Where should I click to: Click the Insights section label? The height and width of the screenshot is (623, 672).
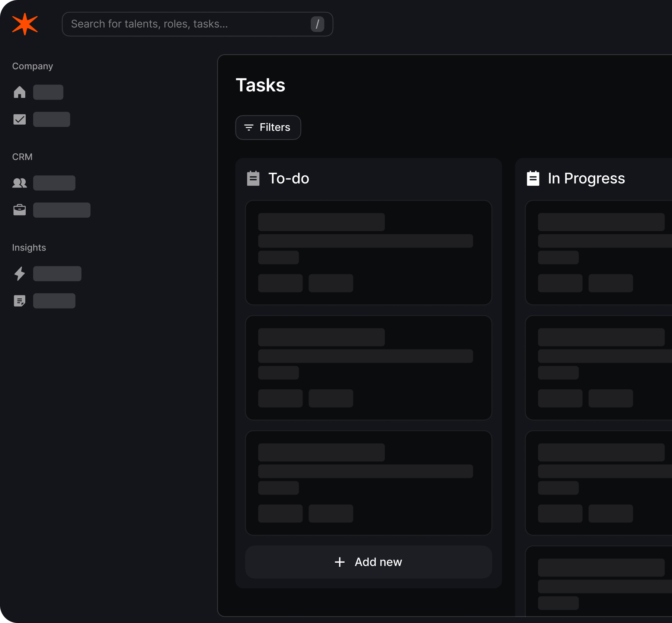[x=29, y=247]
